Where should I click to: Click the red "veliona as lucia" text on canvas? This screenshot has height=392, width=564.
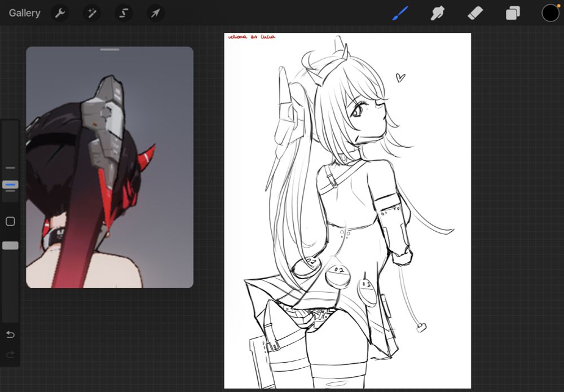click(x=252, y=37)
